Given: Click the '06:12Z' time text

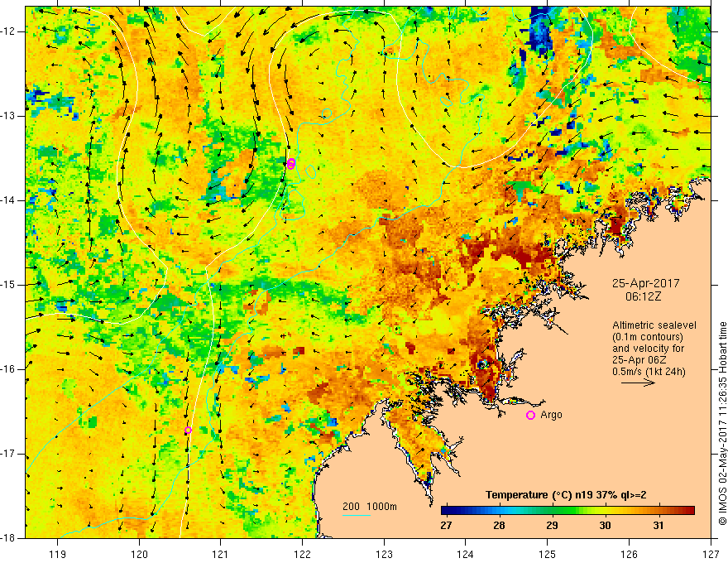Looking at the screenshot, I should [x=643, y=296].
